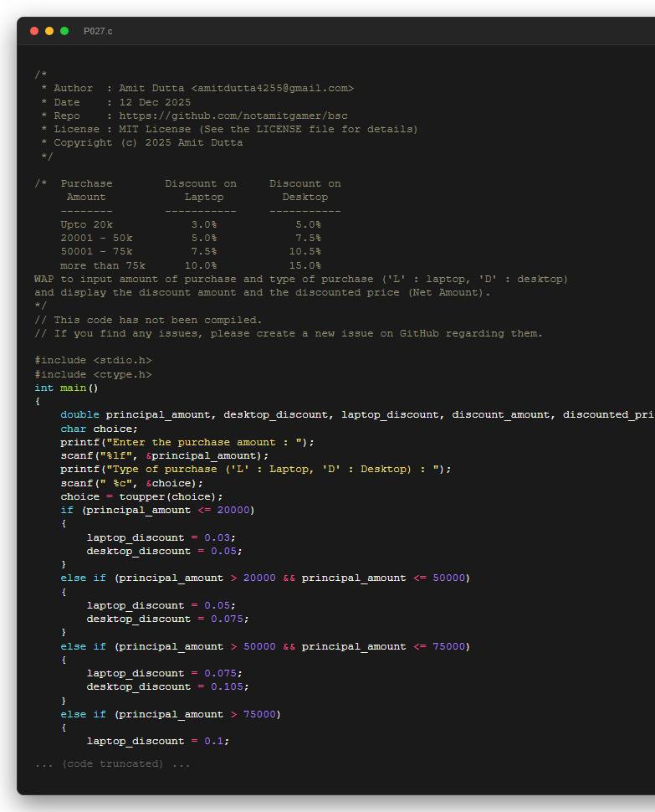The height and width of the screenshot is (812, 655).
Task: Click 'else if (principal_amount > 75000)' line
Action: [171, 714]
